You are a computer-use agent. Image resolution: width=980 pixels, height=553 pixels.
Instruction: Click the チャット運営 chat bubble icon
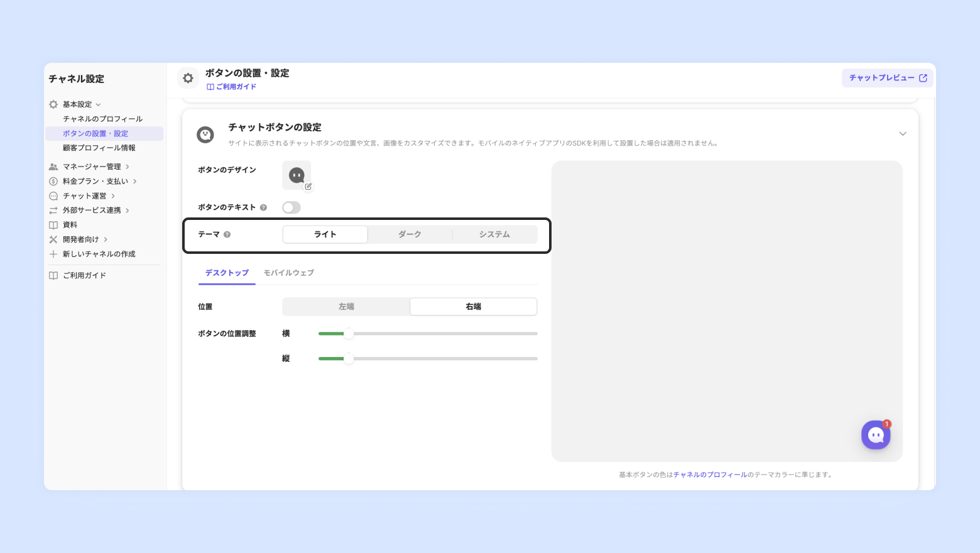click(53, 196)
